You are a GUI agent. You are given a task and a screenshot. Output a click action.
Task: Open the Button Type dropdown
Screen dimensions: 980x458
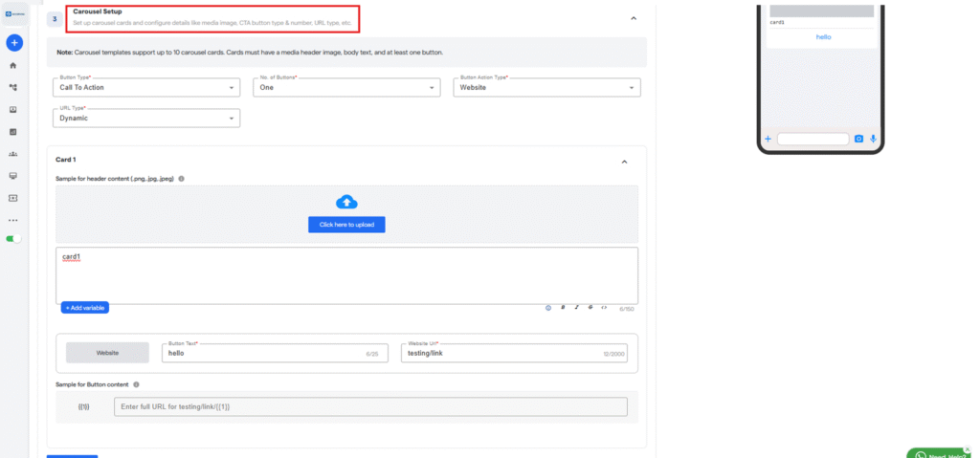tap(146, 88)
